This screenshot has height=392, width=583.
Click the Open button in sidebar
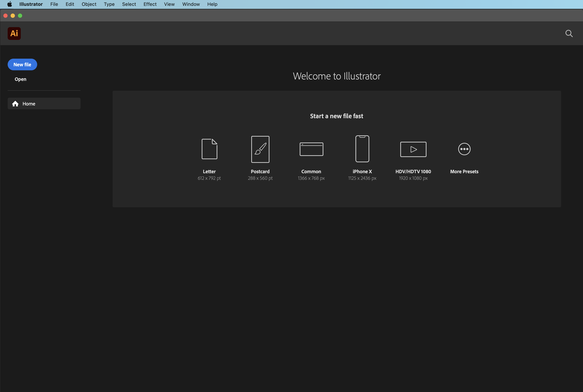click(x=21, y=79)
